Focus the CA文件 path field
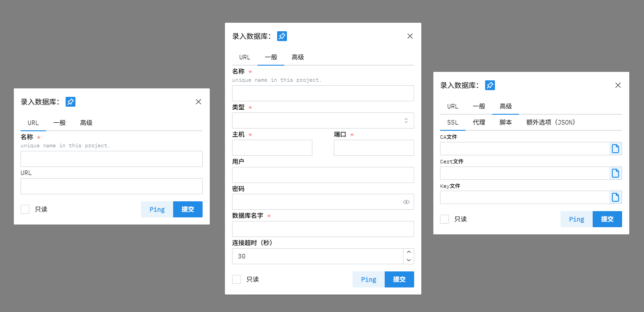644x312 pixels. (x=525, y=149)
